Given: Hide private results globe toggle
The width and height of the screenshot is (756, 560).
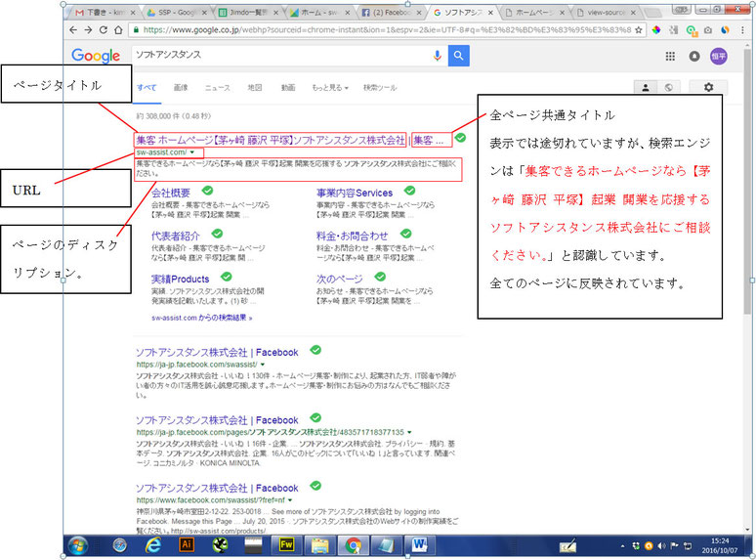Looking at the screenshot, I should 668,87.
